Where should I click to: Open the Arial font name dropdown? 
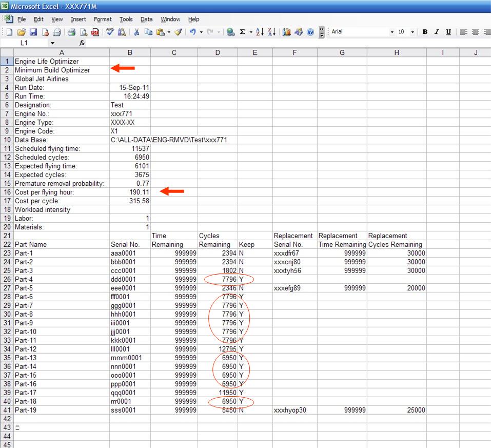pos(392,32)
